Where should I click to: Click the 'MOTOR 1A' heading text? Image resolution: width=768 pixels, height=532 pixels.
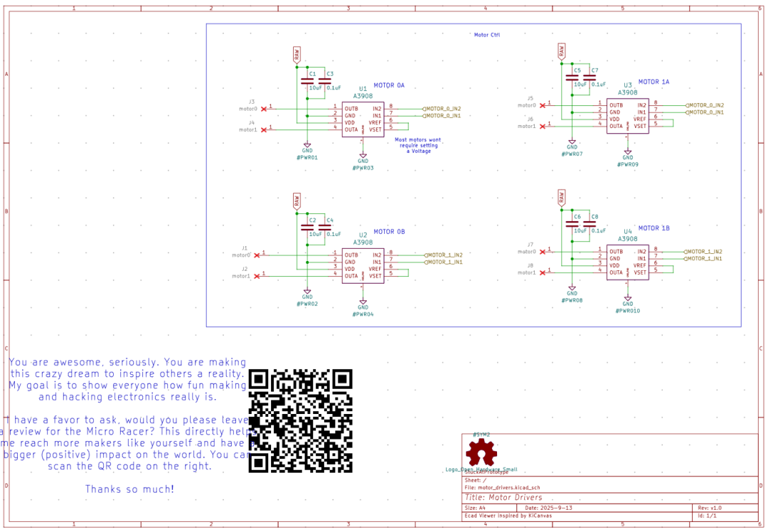[654, 82]
